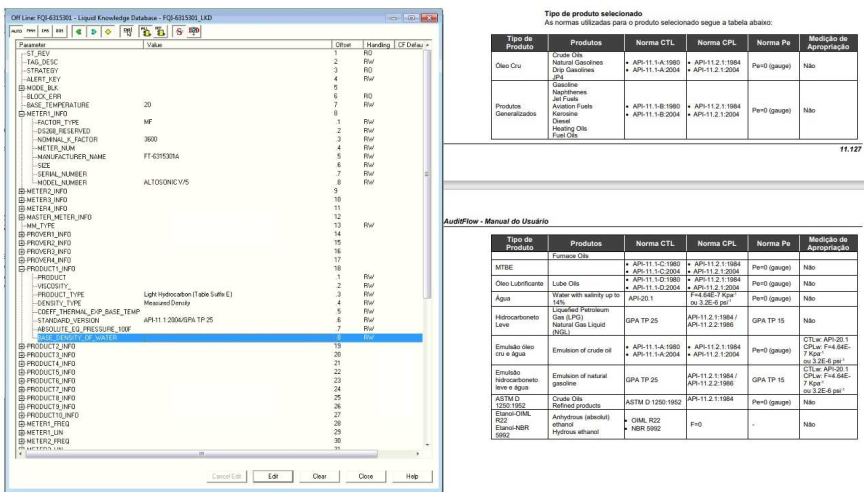864x498 pixels.
Task: Select the NOMINAL_K_FACTOR parameter row
Action: tap(220, 140)
